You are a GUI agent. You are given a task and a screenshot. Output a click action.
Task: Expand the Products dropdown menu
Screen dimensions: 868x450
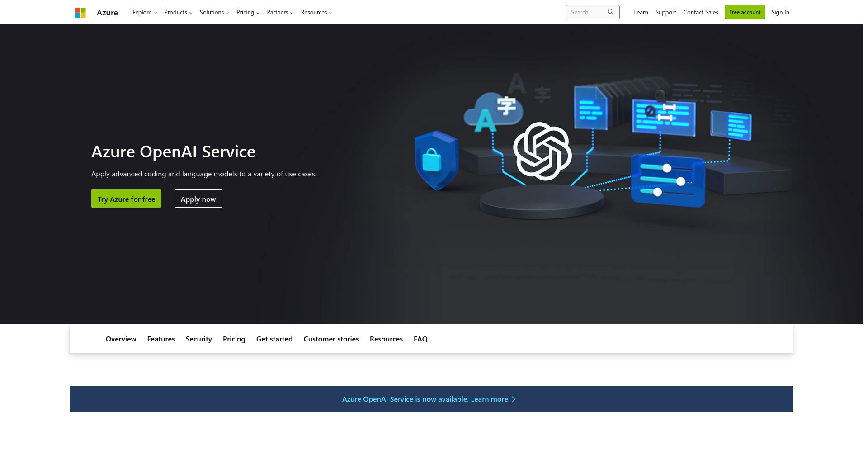click(x=178, y=13)
